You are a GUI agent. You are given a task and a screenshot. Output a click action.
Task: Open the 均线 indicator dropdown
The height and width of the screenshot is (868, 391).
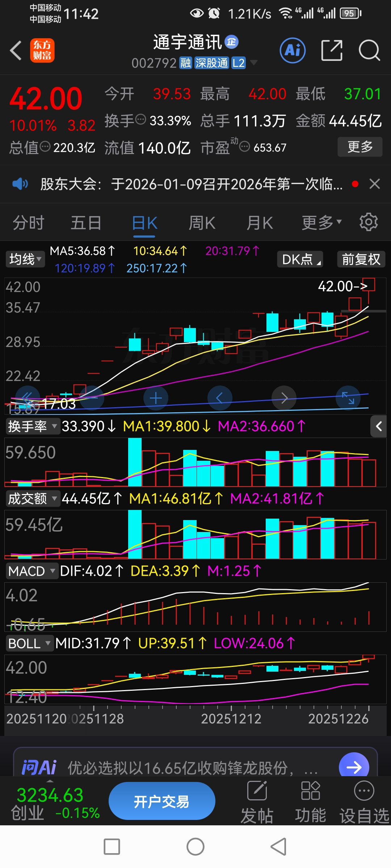tap(25, 259)
